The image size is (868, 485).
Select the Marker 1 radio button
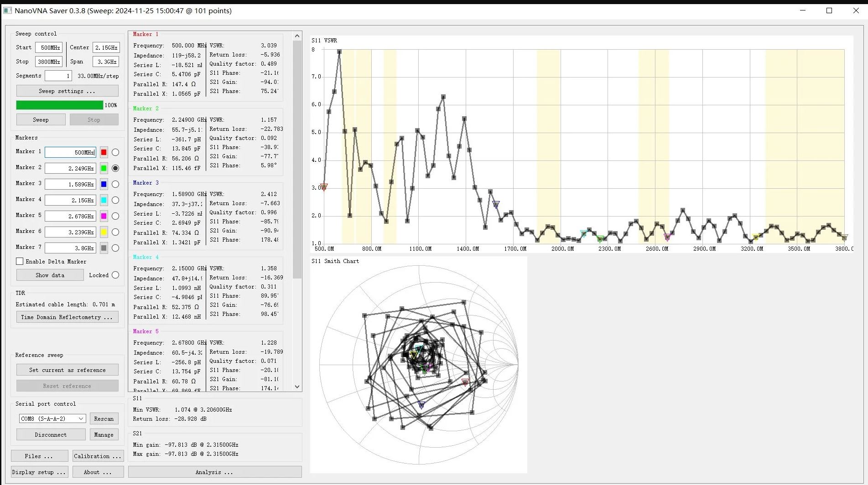tap(115, 152)
